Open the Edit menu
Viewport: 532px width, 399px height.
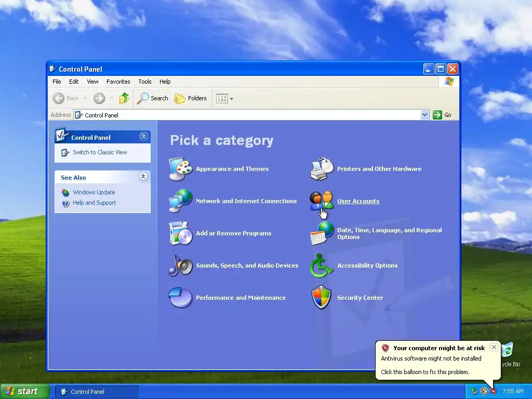[x=74, y=82]
